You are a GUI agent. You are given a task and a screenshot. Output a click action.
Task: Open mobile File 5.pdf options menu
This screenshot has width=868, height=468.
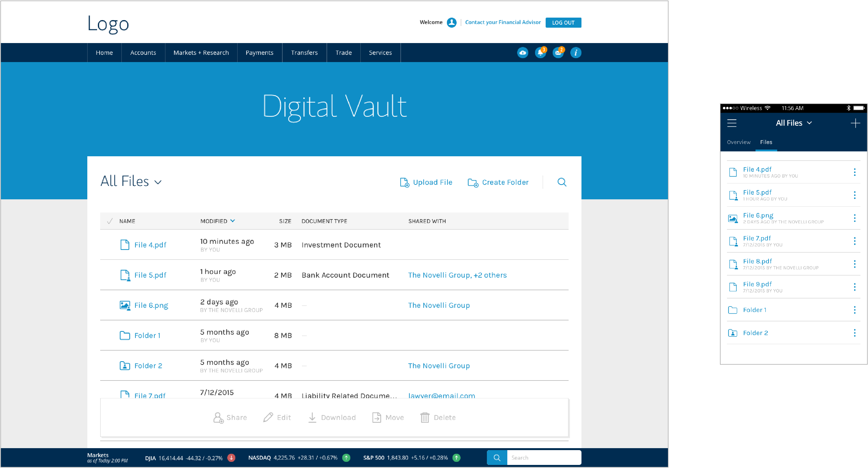[x=855, y=195]
